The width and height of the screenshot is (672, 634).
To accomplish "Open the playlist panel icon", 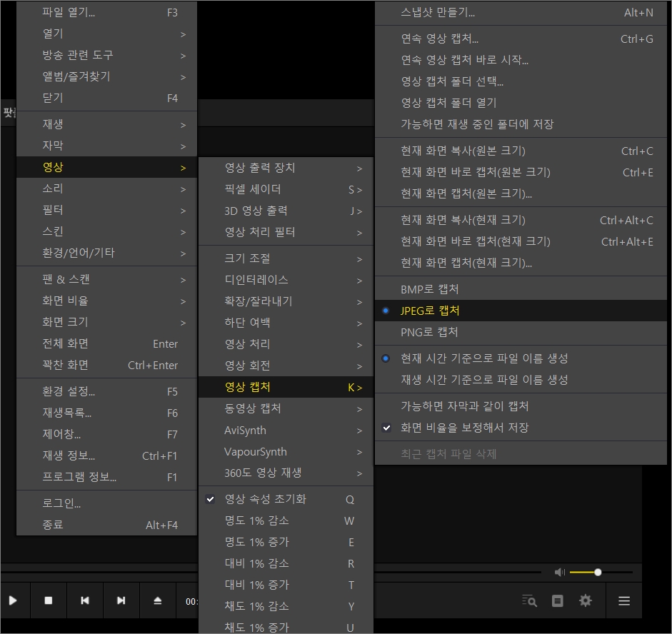I will 557,600.
